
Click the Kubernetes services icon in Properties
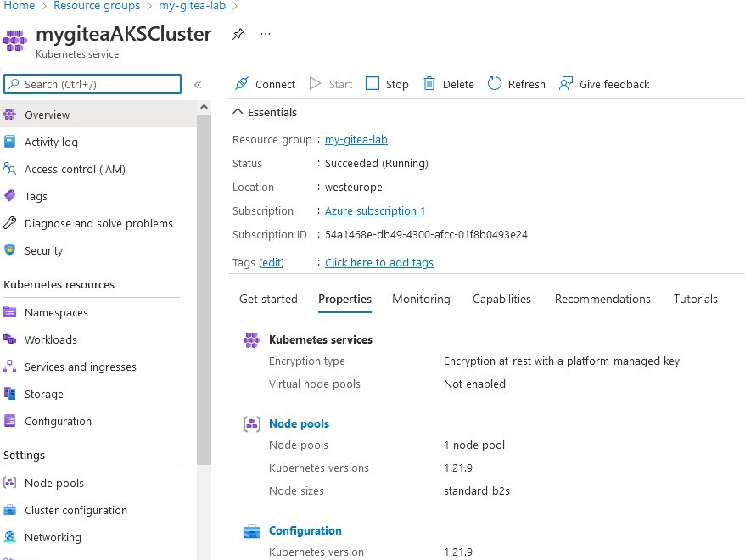pyautogui.click(x=252, y=339)
